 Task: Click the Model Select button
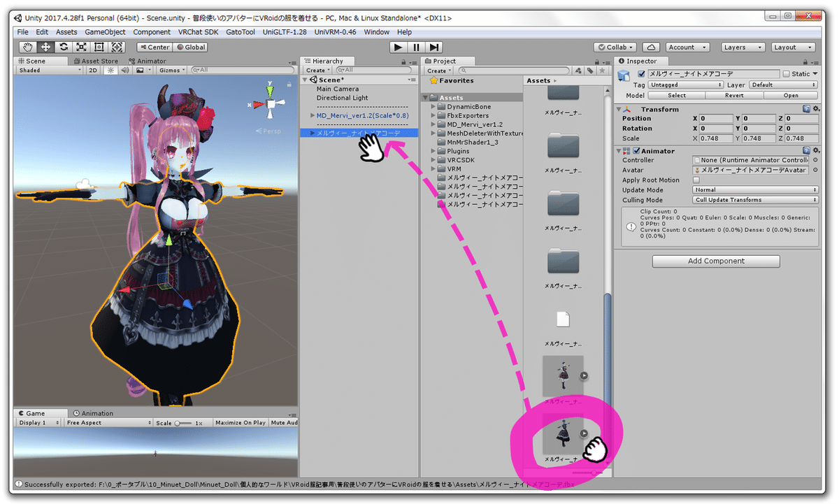(676, 96)
